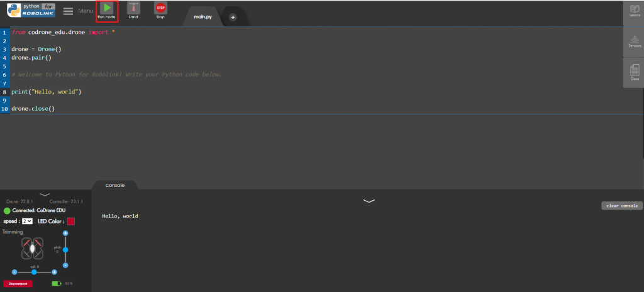Hit the red Stop sign icon
Screen dimensions: 644x292
pos(160,9)
